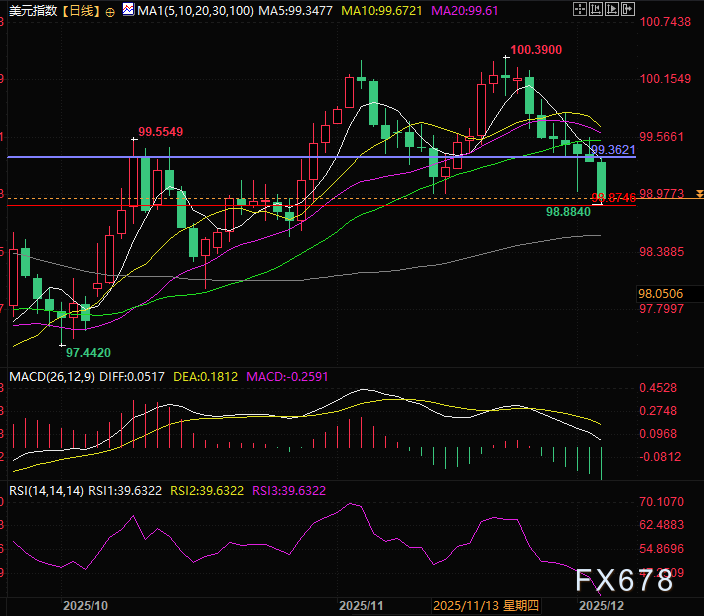The image size is (704, 616).
Task: Click the RSI(14,14,14) indicator label
Action: click(45, 490)
